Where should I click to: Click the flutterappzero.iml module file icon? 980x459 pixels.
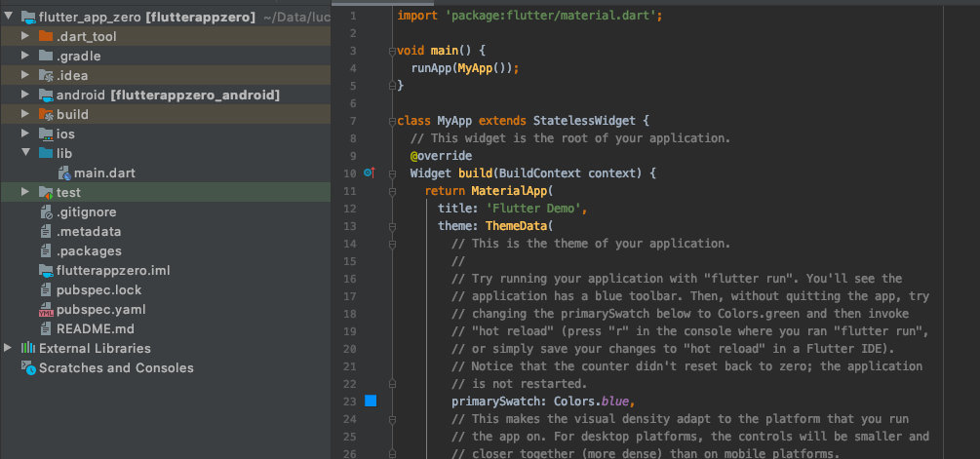pos(46,270)
